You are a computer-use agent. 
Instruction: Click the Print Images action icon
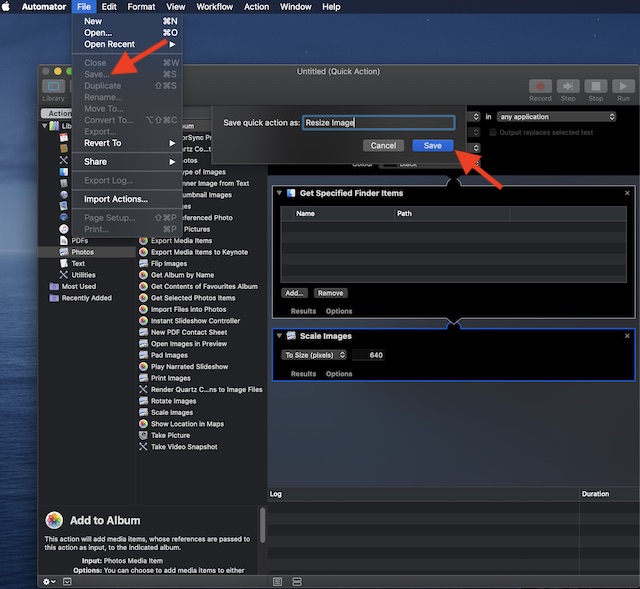tap(143, 378)
